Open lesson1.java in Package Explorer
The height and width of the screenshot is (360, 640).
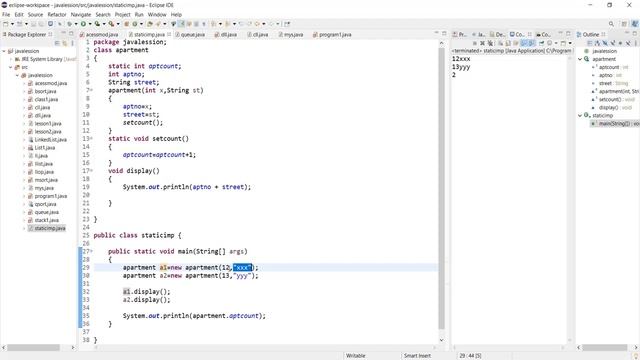click(x=48, y=124)
